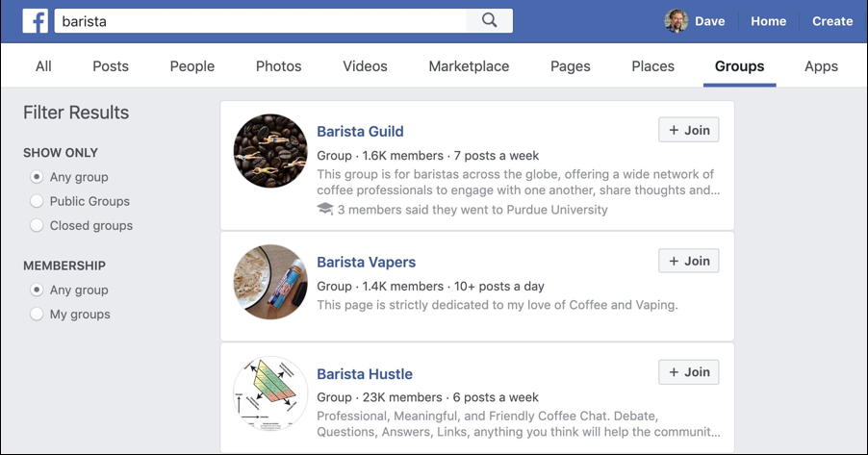Screen dimensions: 868x455
Task: Open Barista Vapers group thumbnail
Action: [x=270, y=282]
